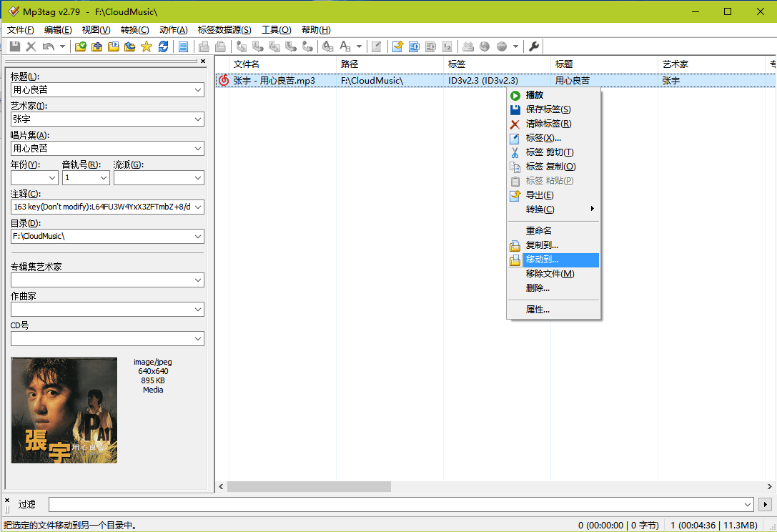Open web tag sources via the globe icon

tap(485, 46)
